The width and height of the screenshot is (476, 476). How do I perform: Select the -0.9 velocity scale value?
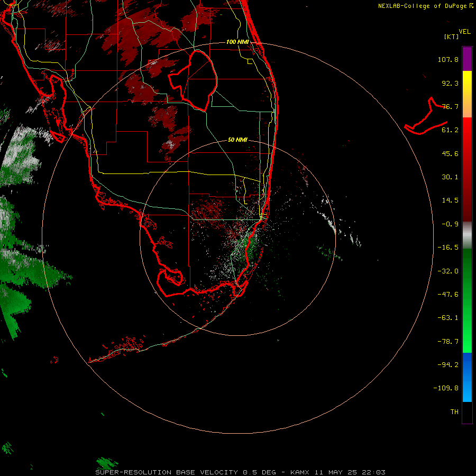click(450, 224)
